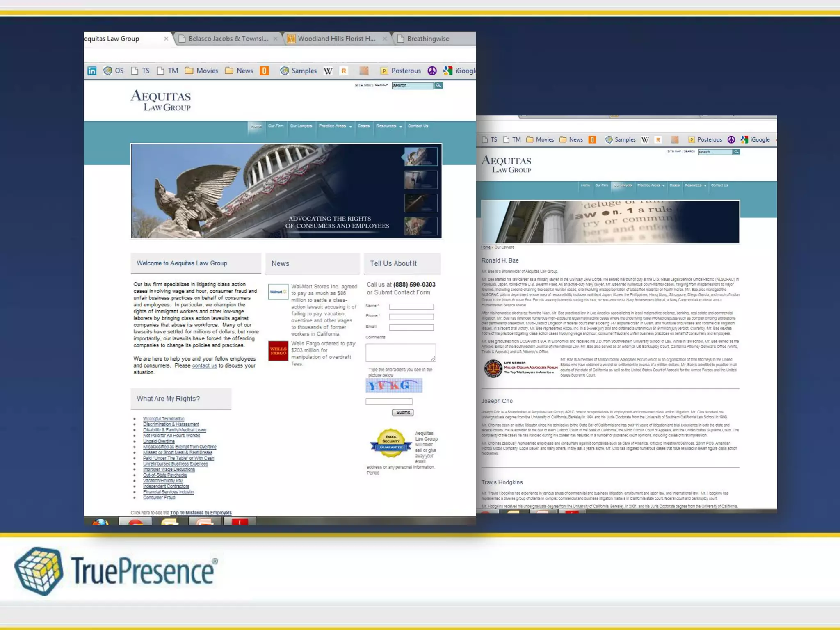Click the orange Blogger bookmark icon
The height and width of the screenshot is (630, 840).
pyautogui.click(x=265, y=71)
